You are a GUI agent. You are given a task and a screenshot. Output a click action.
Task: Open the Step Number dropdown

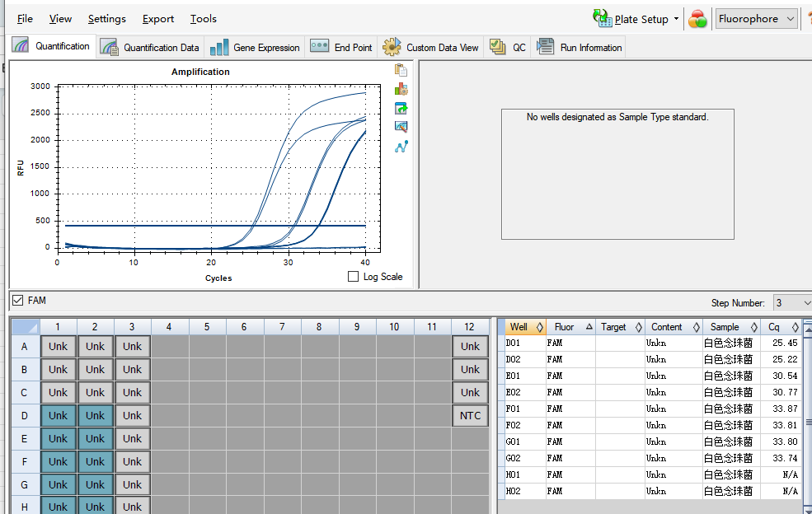[792, 303]
